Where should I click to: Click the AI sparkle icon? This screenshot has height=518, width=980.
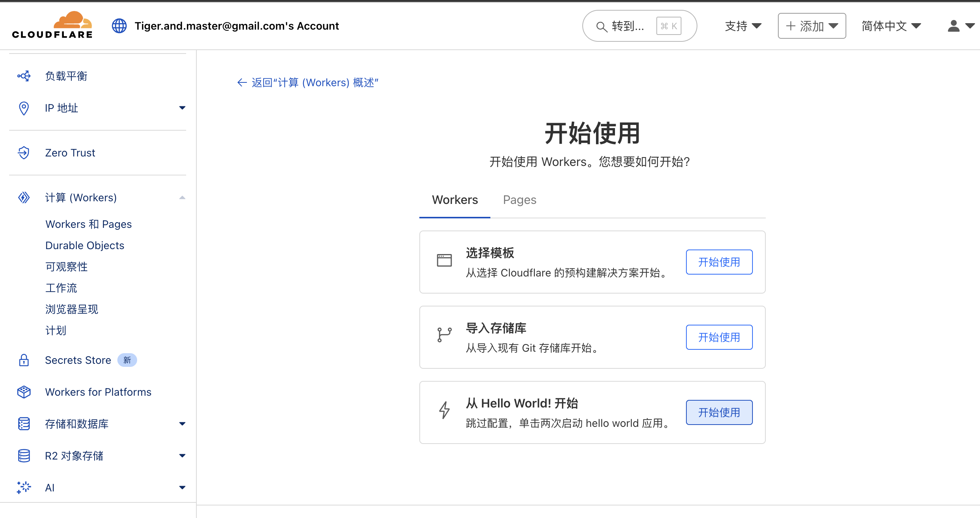pyautogui.click(x=24, y=487)
